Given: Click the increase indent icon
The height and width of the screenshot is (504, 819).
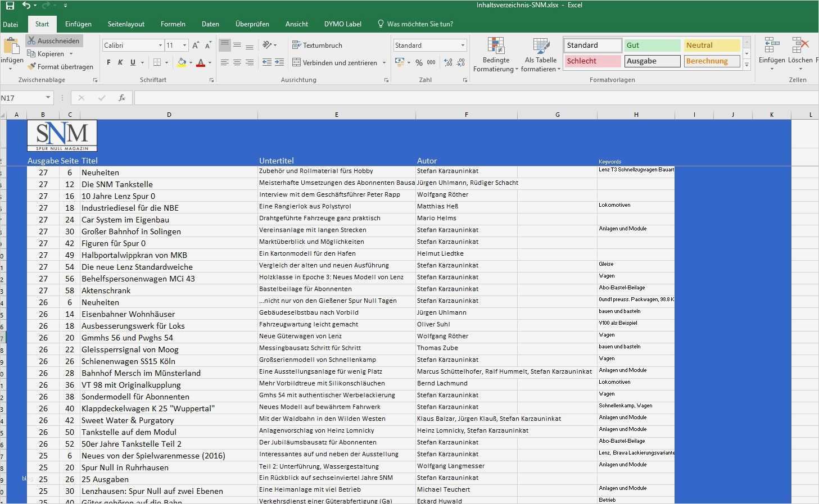Looking at the screenshot, I should click(279, 62).
